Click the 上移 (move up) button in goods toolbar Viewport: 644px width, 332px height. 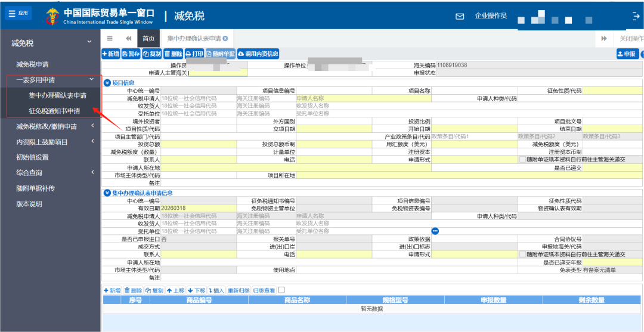pos(177,290)
